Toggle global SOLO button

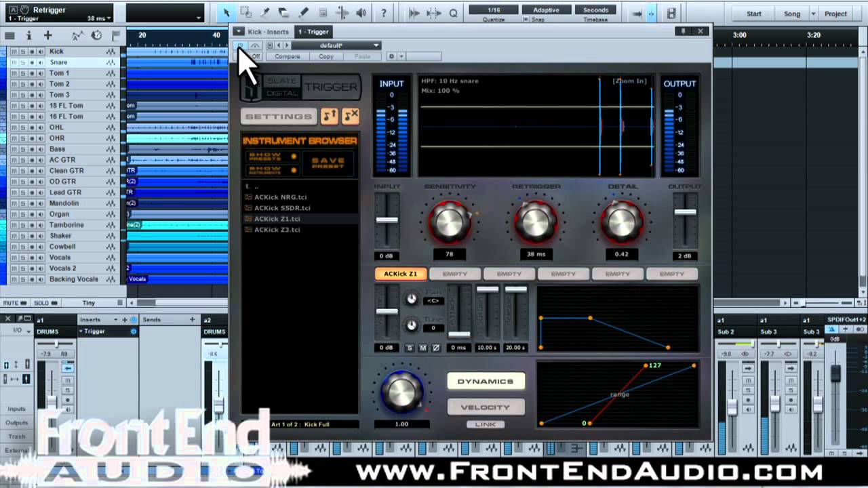(x=45, y=303)
